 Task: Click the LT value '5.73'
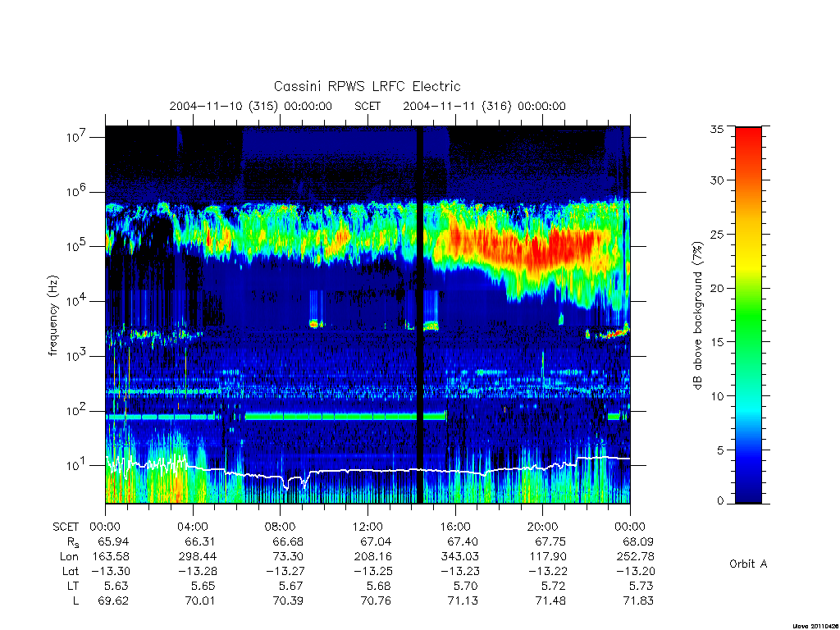click(641, 586)
